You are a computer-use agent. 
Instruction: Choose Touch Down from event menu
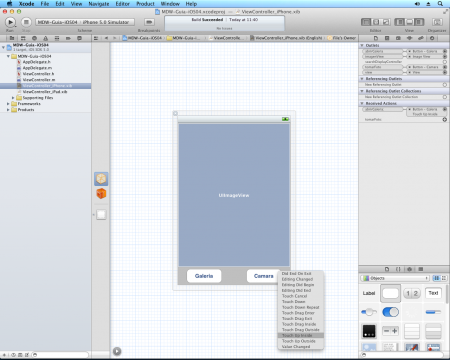click(x=301, y=301)
